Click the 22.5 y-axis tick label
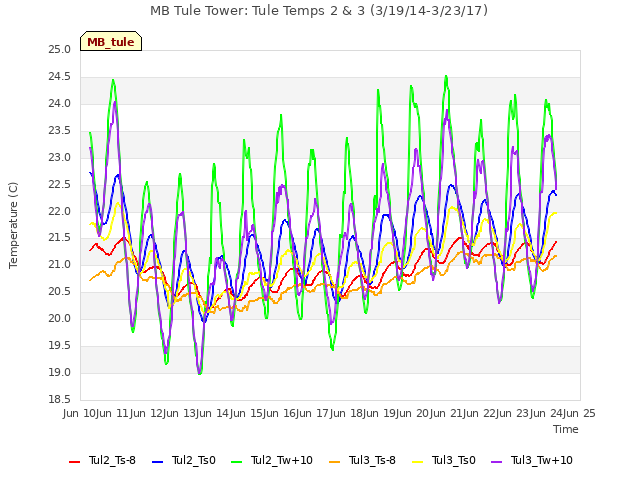 point(60,185)
